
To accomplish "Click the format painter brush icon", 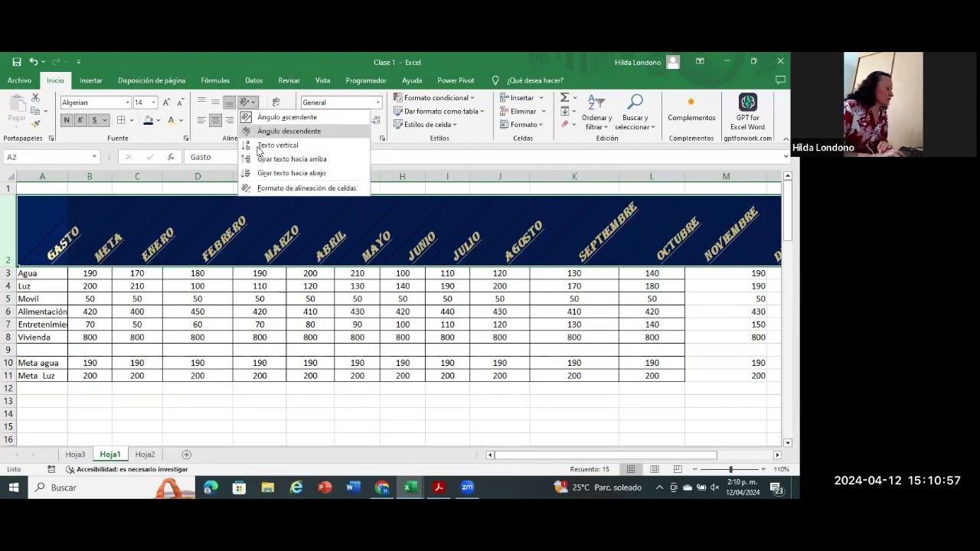I will 35,124.
